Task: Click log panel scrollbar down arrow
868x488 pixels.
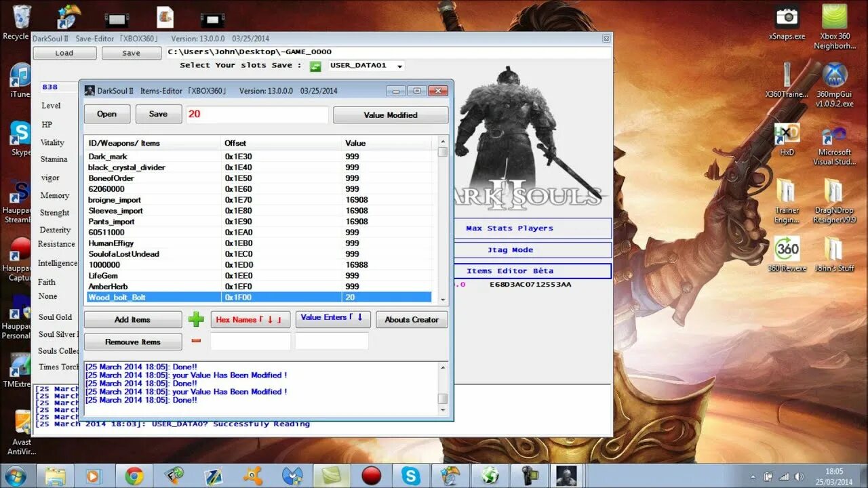Action: 443,409
